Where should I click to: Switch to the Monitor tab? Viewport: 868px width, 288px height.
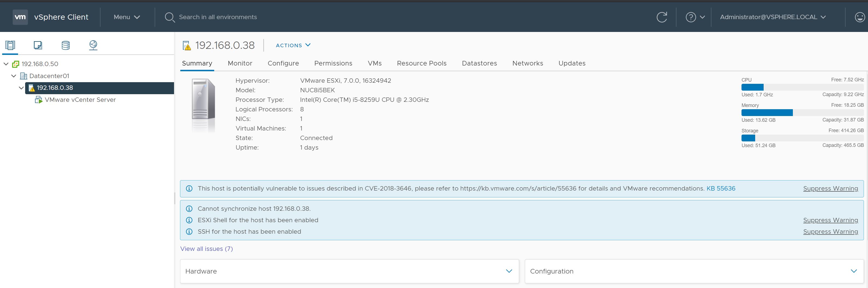point(240,63)
